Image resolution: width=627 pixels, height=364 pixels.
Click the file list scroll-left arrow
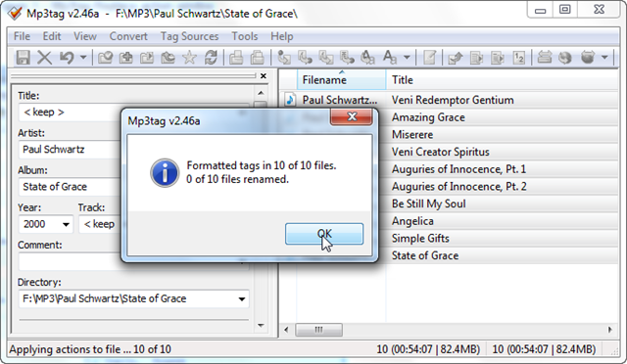tap(286, 330)
